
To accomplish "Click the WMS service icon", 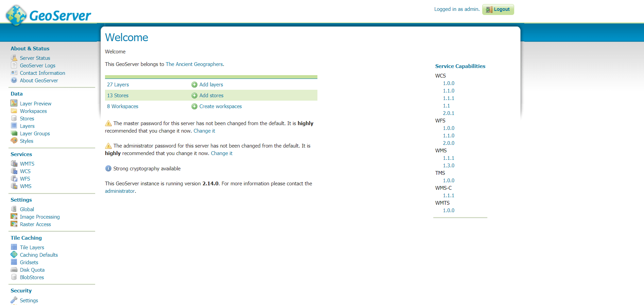I will 14,186.
